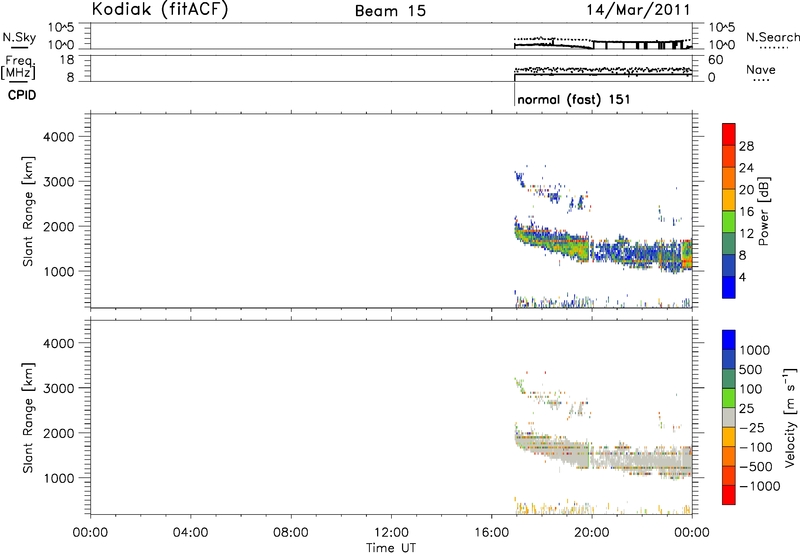Click the 'Power [dB]' colorbar title
The height and width of the screenshot is (554, 800).
(764, 211)
